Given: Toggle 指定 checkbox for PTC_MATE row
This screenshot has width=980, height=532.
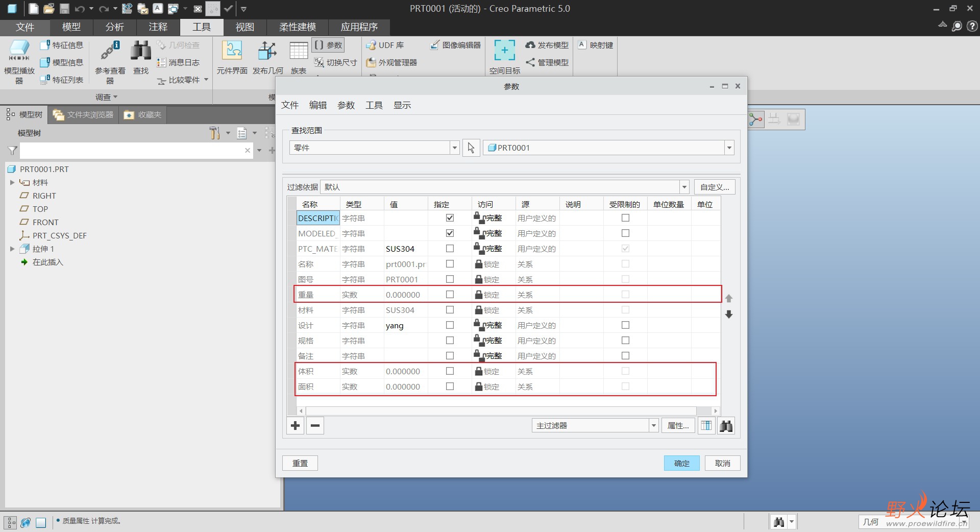Looking at the screenshot, I should pos(450,249).
